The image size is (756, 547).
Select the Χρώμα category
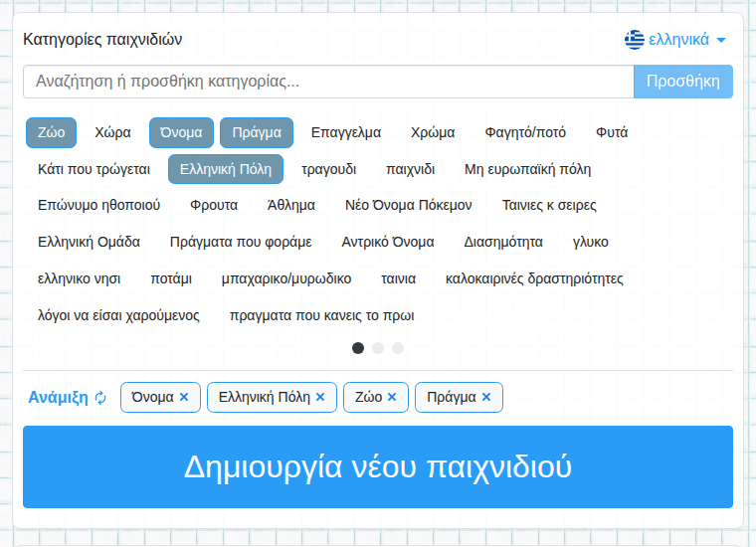coord(433,132)
